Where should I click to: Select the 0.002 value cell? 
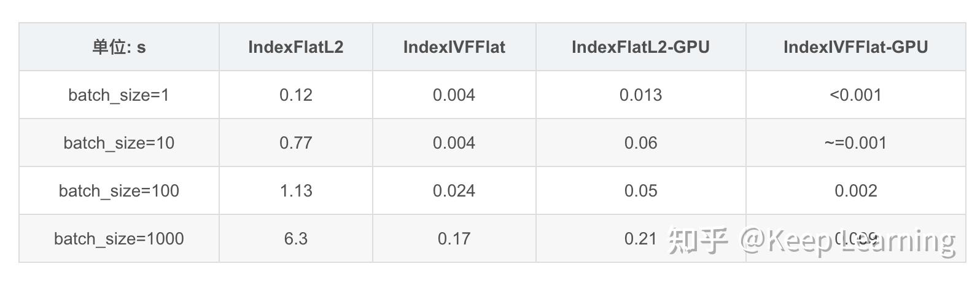point(855,191)
